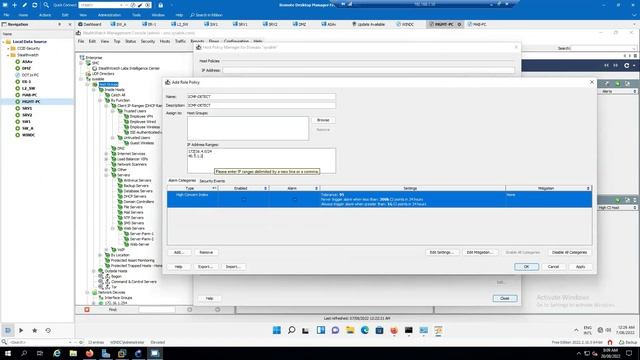
Task: Click the Name field containing ICMP-DETECT
Action: tap(261, 97)
